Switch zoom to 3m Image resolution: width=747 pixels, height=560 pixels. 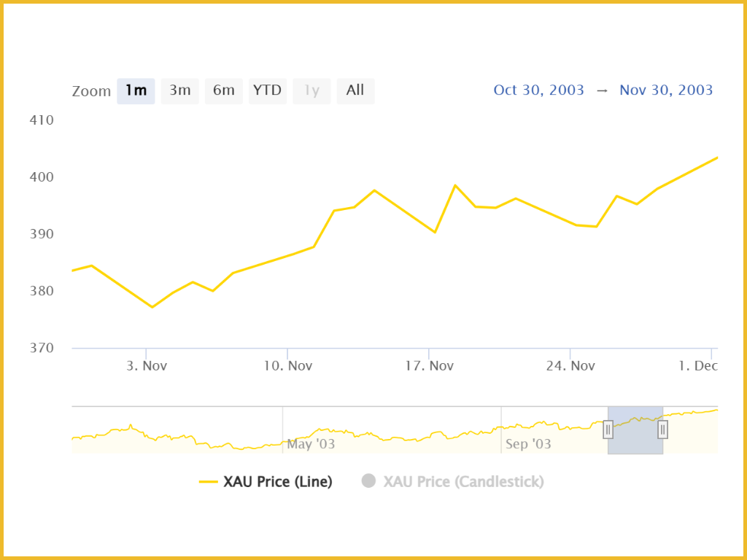pos(179,91)
